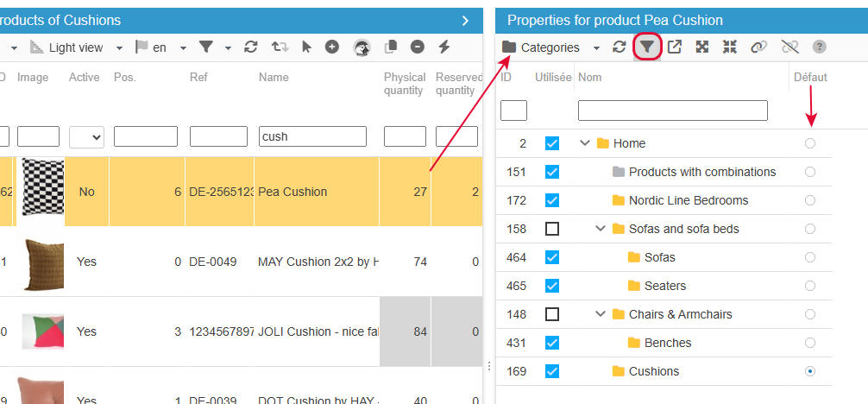
Task: Click the language flag icon
Action: 142,47
